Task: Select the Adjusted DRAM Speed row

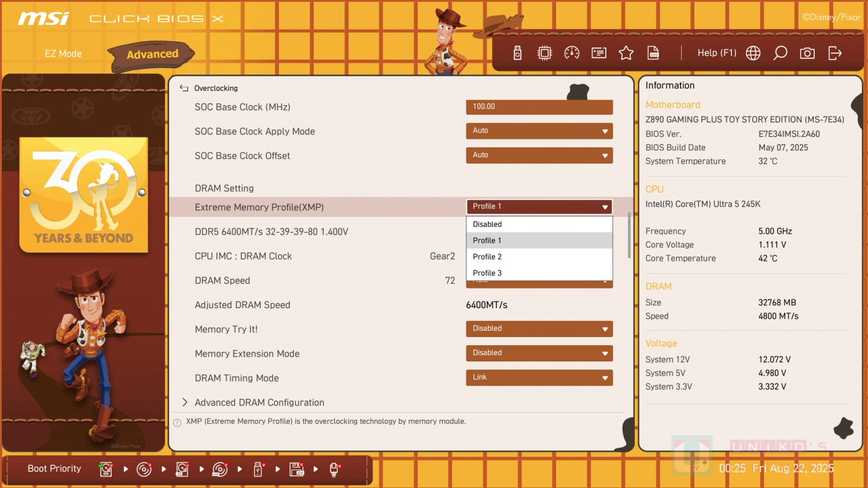Action: coord(400,305)
